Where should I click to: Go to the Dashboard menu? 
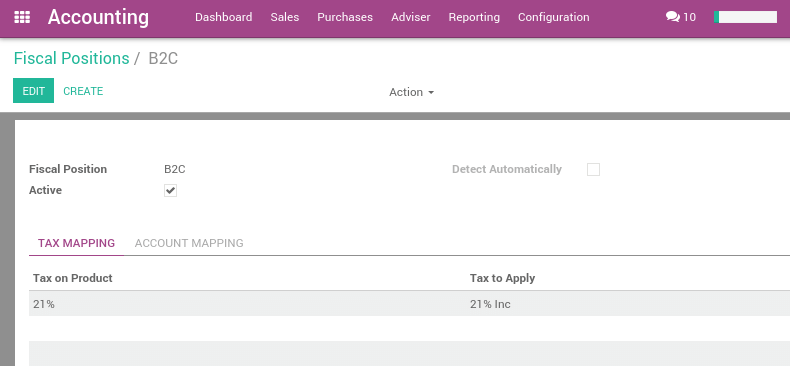pyautogui.click(x=224, y=17)
